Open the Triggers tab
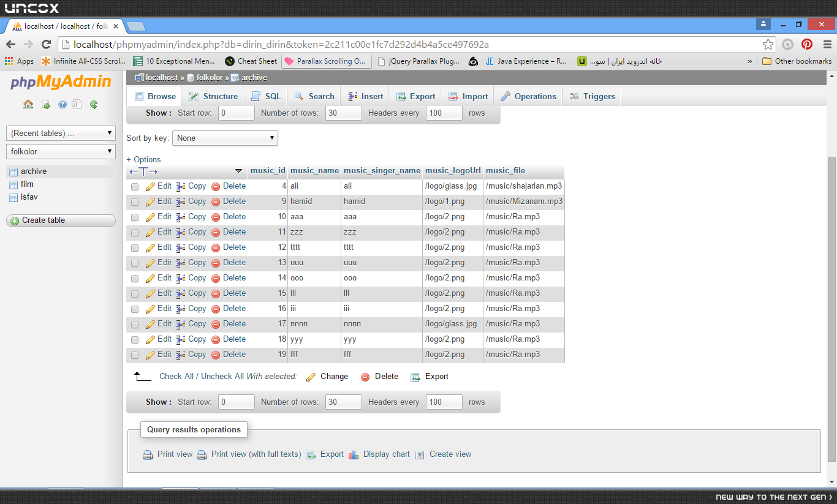The image size is (837, 504). (592, 96)
